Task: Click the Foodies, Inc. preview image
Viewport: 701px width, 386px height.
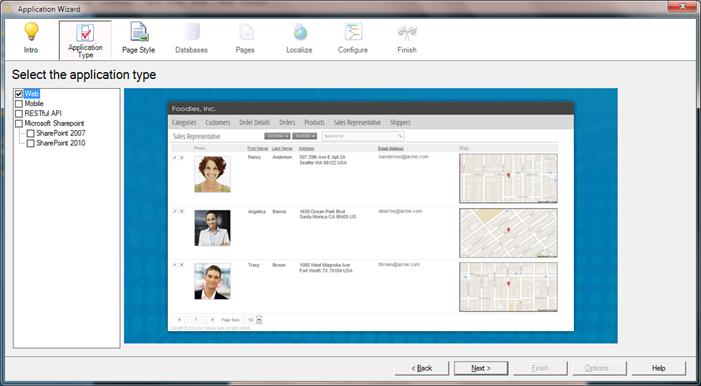Action: click(x=371, y=216)
